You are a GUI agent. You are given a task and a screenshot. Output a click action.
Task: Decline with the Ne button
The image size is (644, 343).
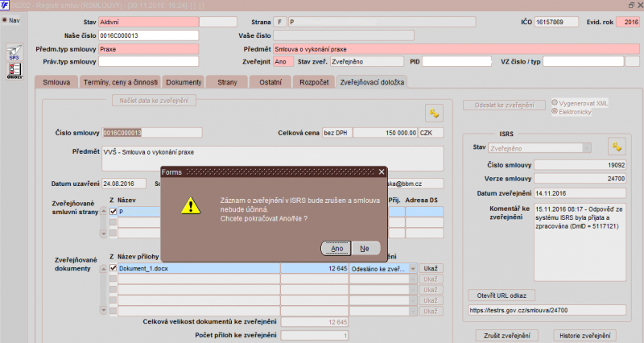click(365, 249)
